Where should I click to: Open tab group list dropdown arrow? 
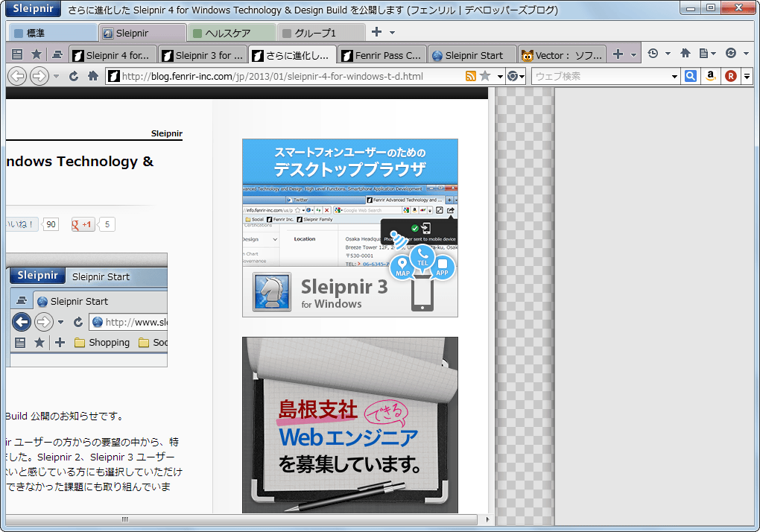[x=393, y=33]
